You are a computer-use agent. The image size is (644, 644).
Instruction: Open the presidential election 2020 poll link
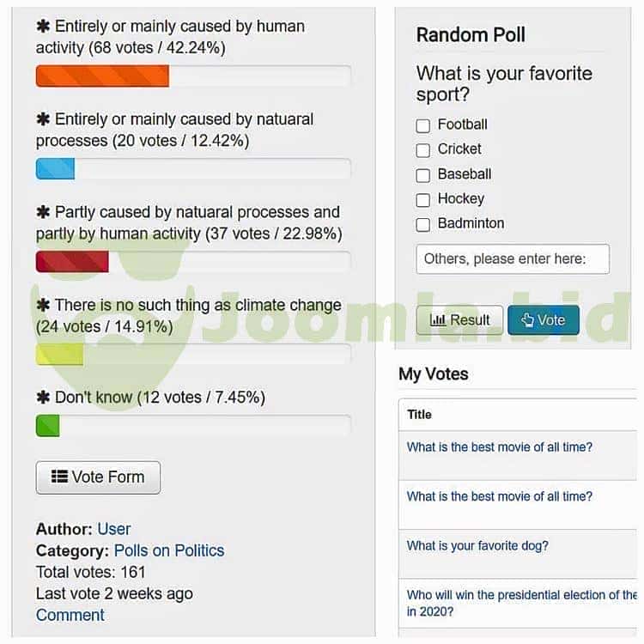click(521, 603)
